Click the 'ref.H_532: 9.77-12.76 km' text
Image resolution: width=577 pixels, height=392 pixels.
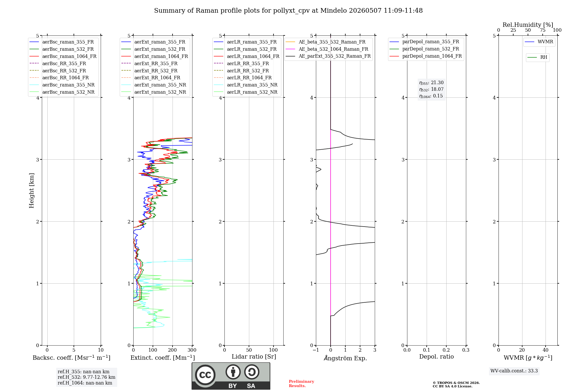pyautogui.click(x=87, y=377)
